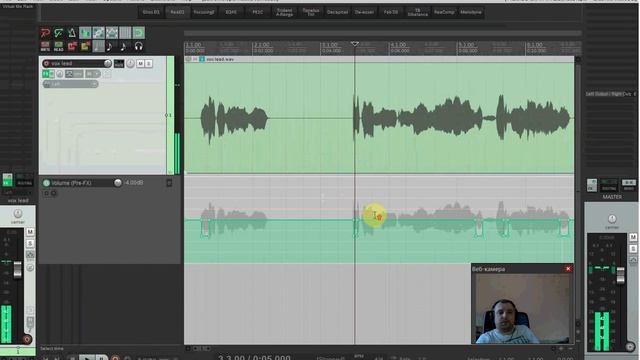640x360 pixels.
Task: Click the edit cursor marker on the ruler
Action: click(x=355, y=44)
